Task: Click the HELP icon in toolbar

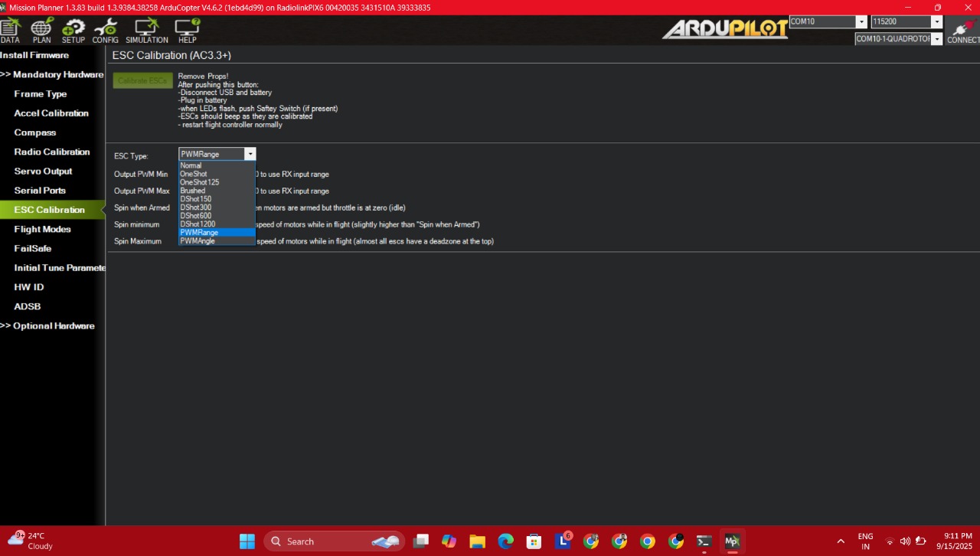Action: coord(187,30)
